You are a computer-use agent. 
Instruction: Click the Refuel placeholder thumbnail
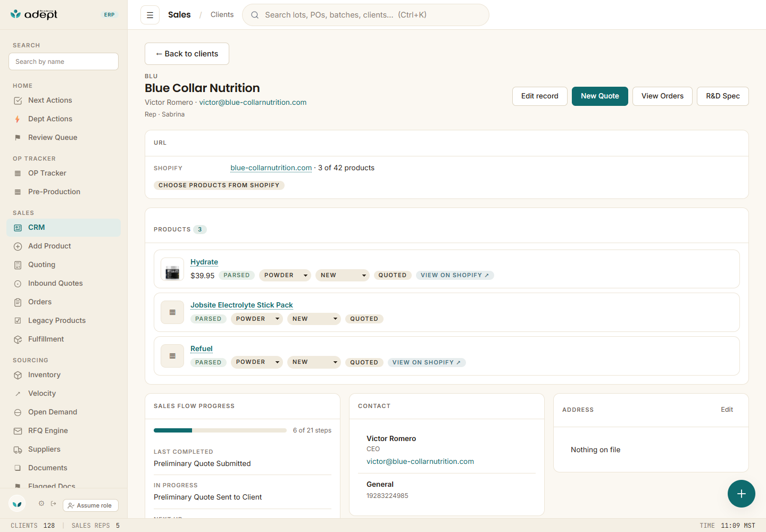coord(172,356)
